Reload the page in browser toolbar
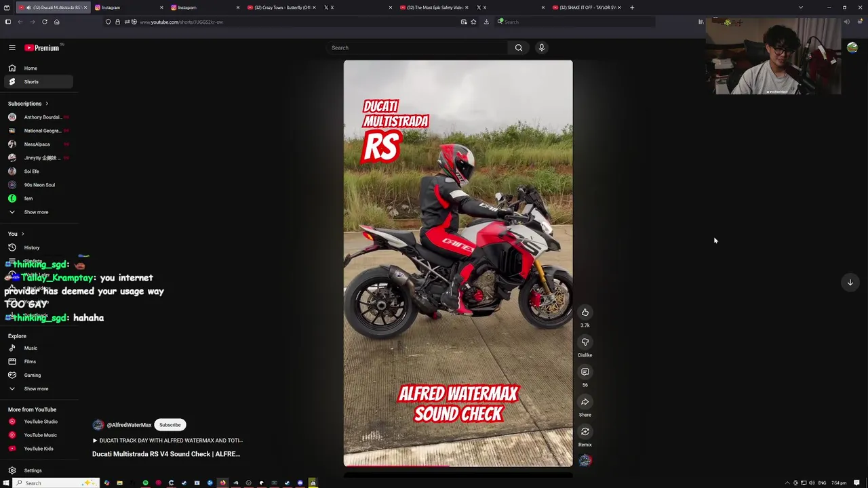The image size is (868, 488). pos(45,22)
